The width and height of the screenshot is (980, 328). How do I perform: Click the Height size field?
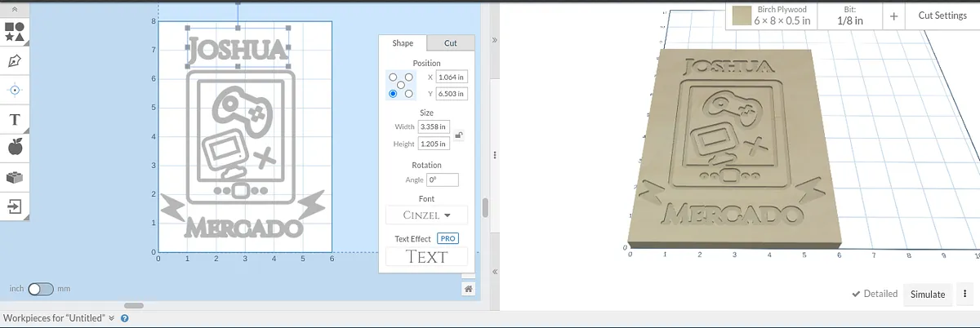click(x=434, y=144)
